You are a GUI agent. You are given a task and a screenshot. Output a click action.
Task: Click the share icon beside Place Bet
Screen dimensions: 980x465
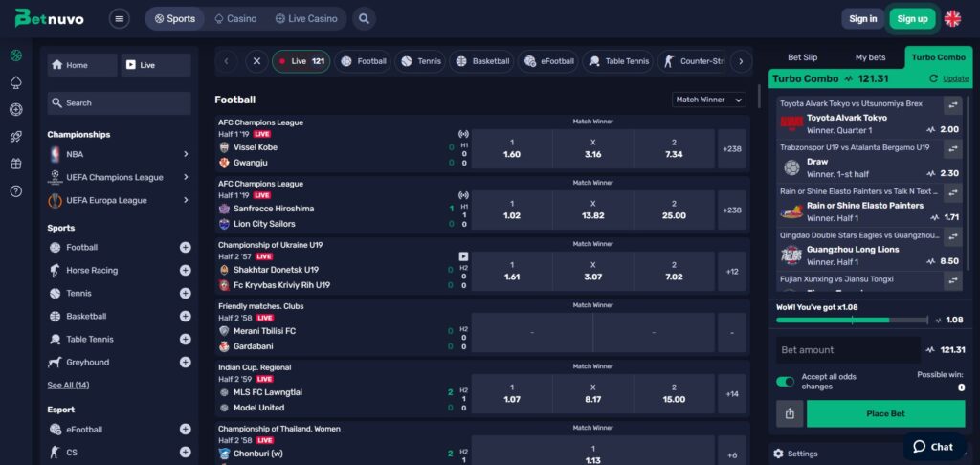[x=790, y=414]
